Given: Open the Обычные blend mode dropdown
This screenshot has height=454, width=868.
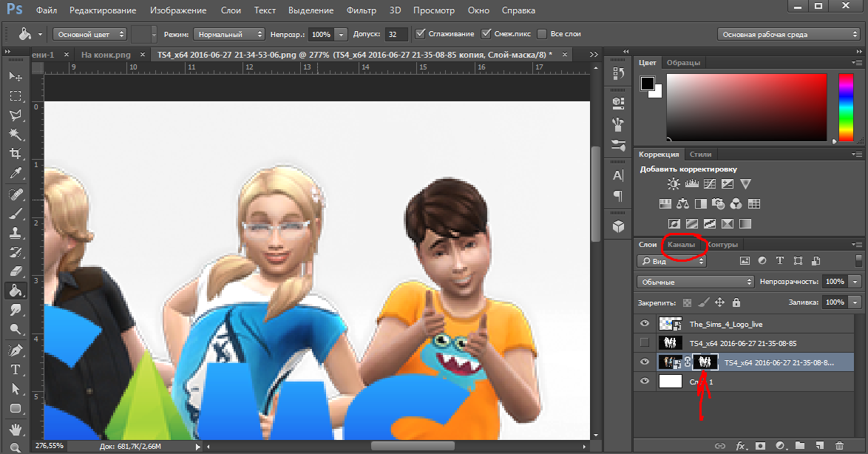Looking at the screenshot, I should (x=695, y=282).
